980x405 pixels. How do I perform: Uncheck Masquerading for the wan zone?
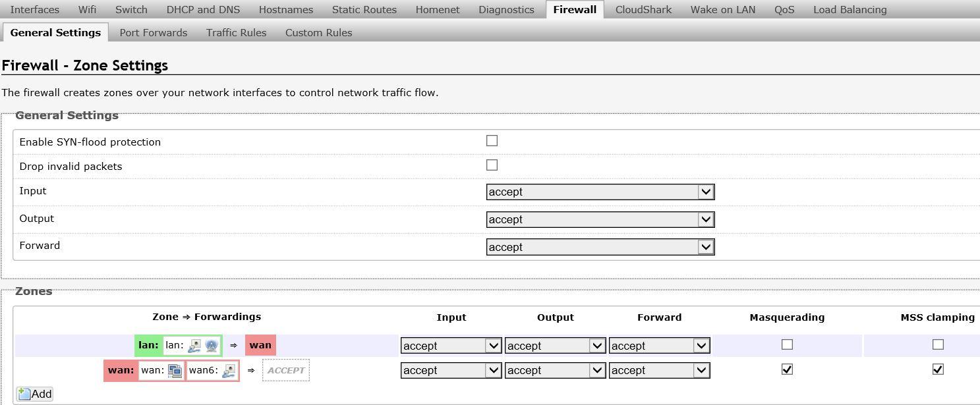[x=787, y=369]
